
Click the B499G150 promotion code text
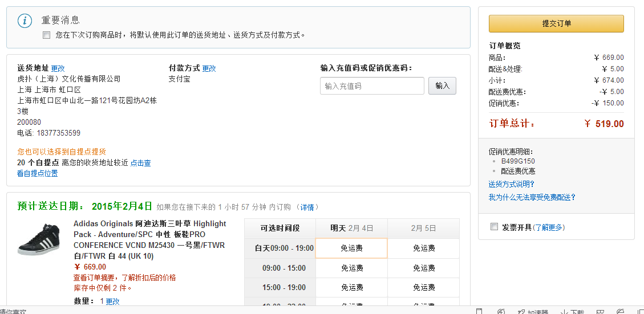coord(518,161)
